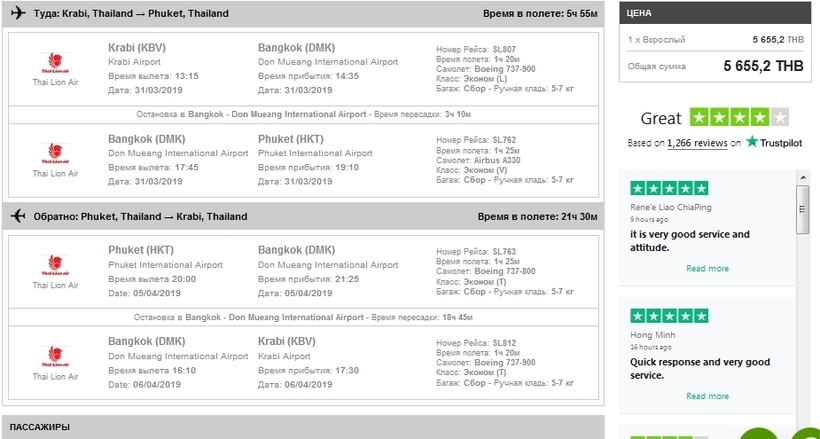Click the outbound flight airplane icon
The width and height of the screenshot is (820, 439).
[18, 13]
